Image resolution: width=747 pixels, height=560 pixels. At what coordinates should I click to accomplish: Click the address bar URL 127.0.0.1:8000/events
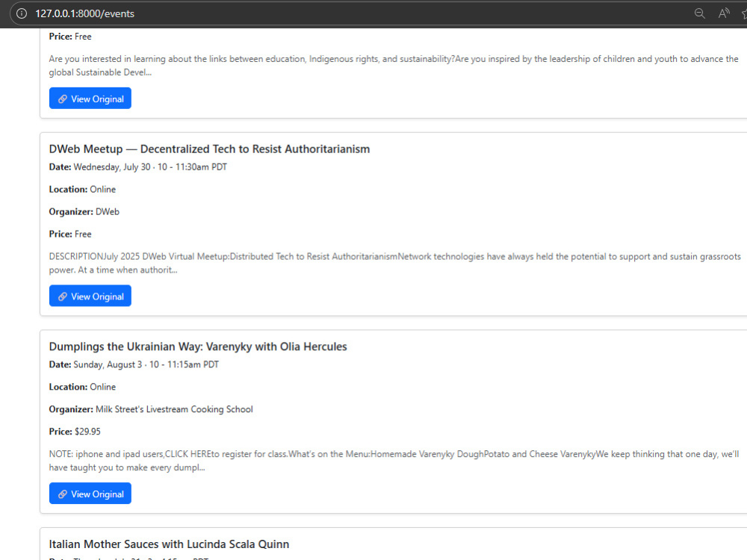click(85, 13)
